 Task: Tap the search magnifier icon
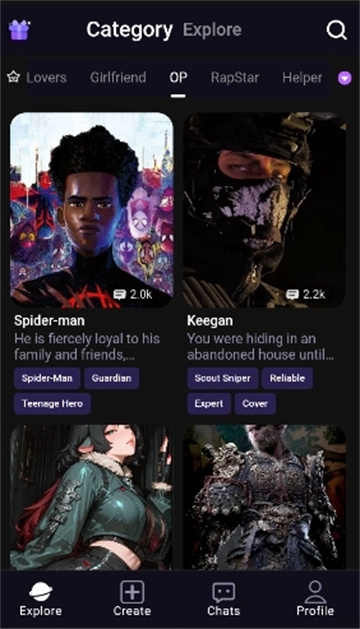pos(336,30)
